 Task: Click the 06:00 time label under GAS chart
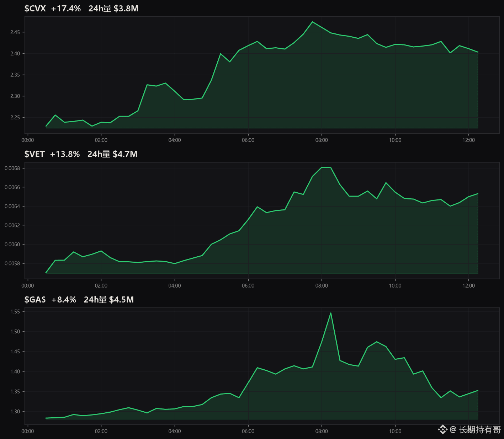(x=248, y=431)
